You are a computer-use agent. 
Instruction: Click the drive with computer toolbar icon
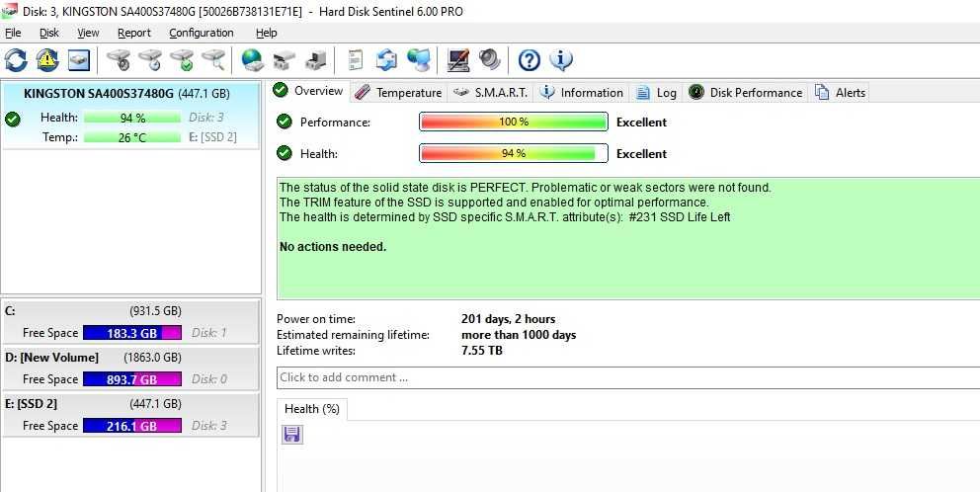[x=315, y=60]
